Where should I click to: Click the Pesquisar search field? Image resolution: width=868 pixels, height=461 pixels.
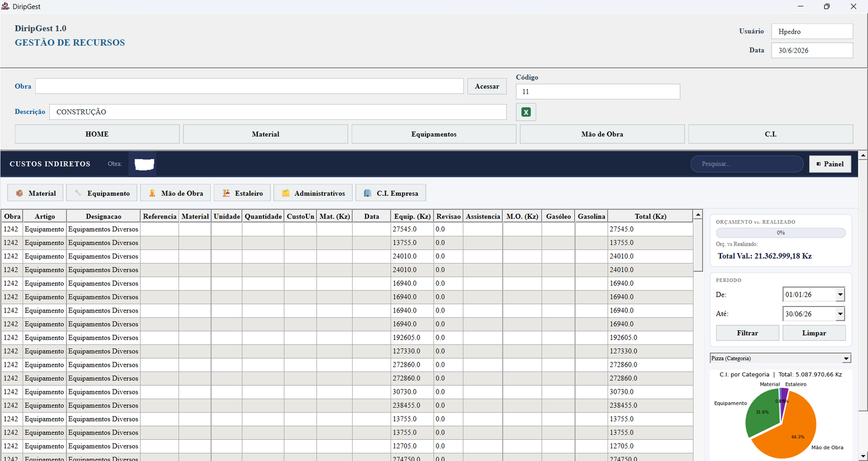[x=746, y=164]
